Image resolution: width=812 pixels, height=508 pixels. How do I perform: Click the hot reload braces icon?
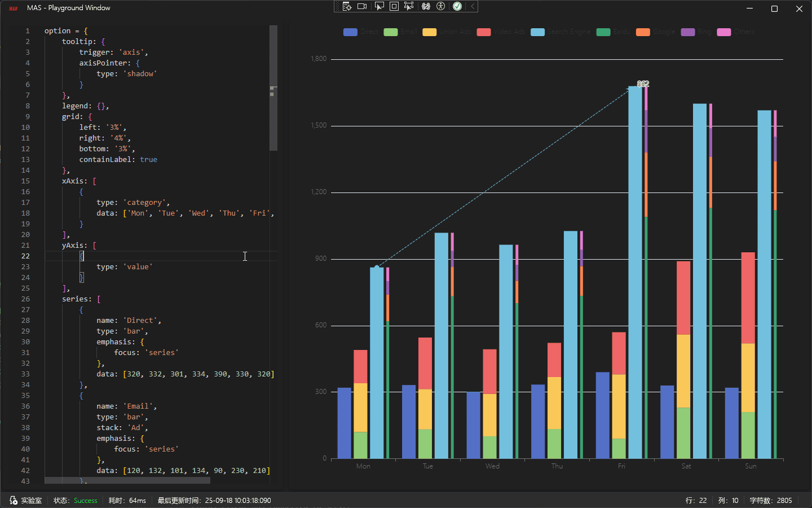[426, 6]
